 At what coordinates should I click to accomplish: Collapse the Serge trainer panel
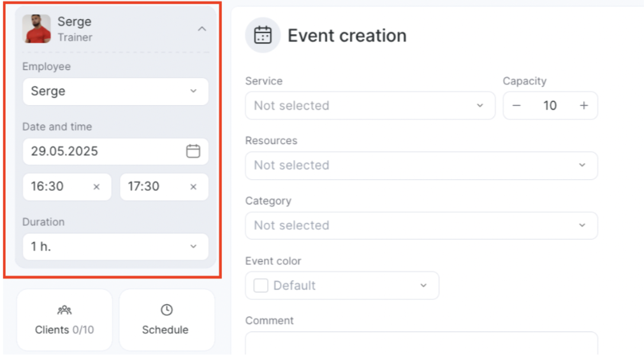pyautogui.click(x=201, y=29)
